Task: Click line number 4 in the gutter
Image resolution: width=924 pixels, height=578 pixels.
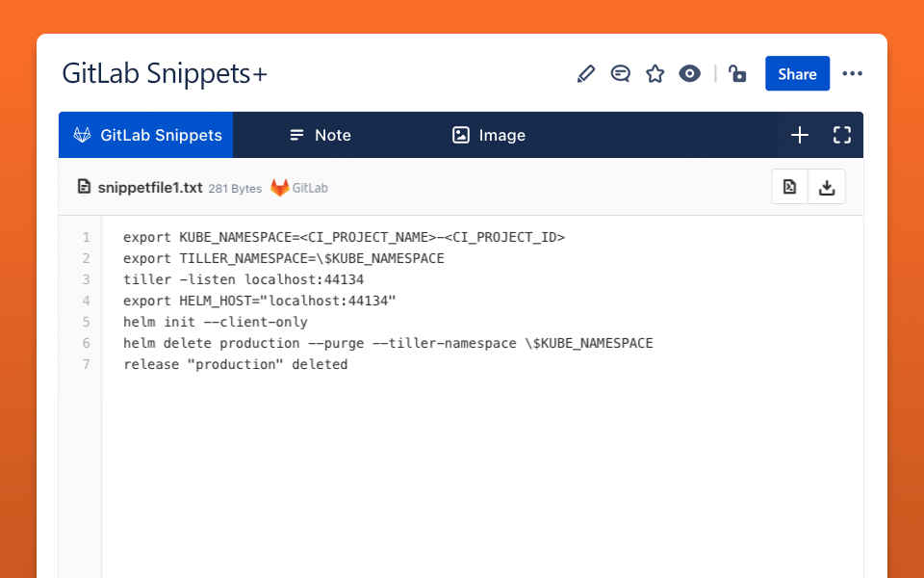Action: pyautogui.click(x=86, y=301)
